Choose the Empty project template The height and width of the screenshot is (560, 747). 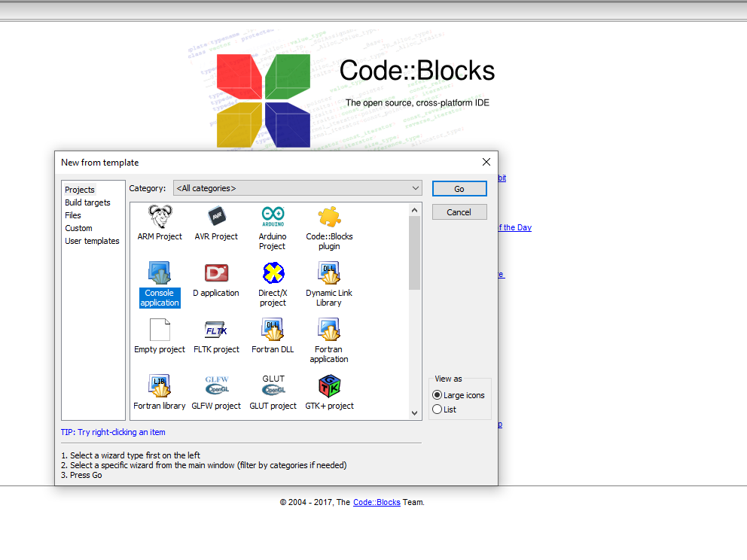(x=160, y=336)
